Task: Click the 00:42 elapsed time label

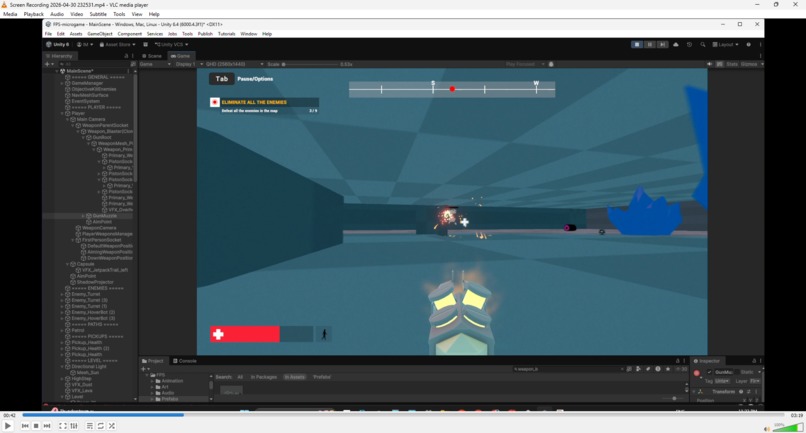Action: (9, 415)
